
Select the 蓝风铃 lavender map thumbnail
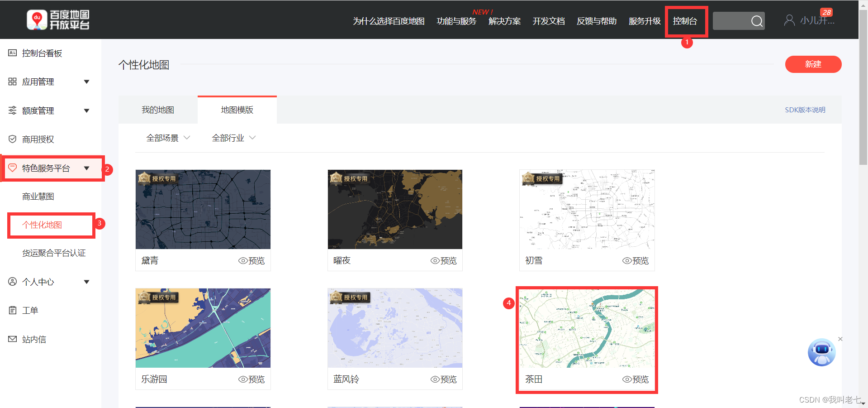pyautogui.click(x=395, y=328)
